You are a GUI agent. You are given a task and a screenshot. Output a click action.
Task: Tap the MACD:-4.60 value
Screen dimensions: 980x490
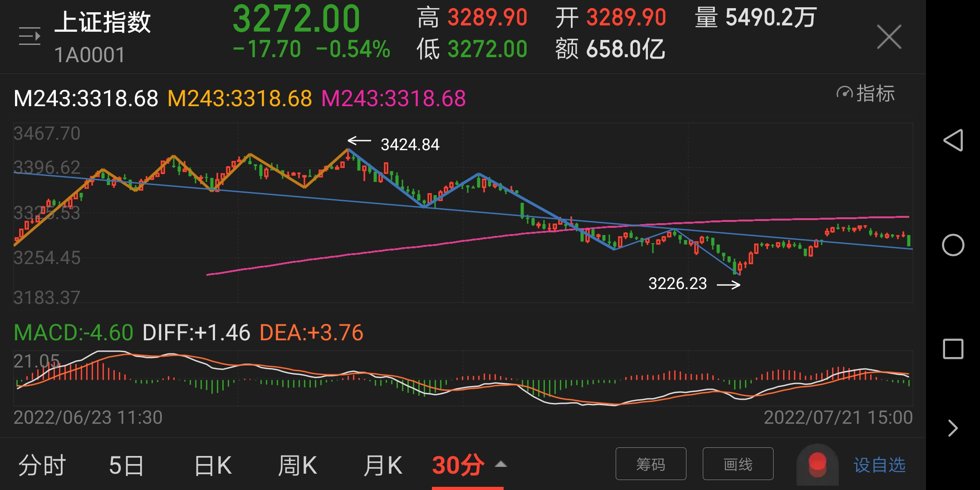click(73, 333)
